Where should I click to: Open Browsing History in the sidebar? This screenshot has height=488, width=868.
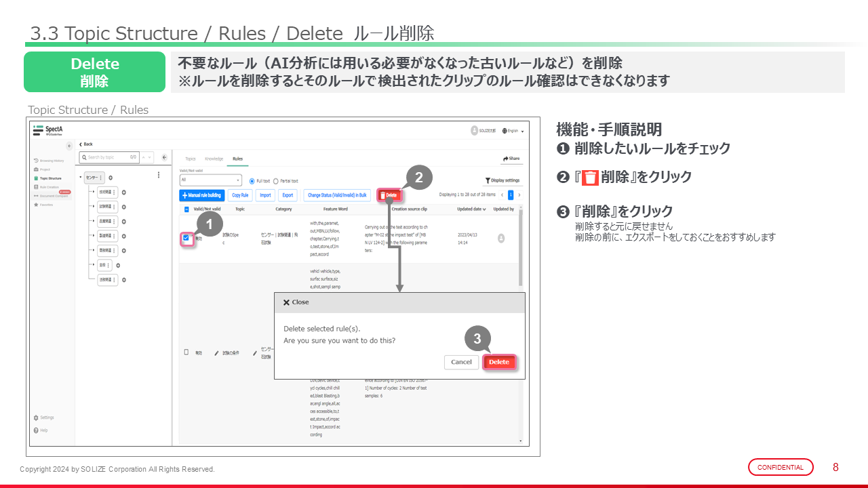click(x=48, y=161)
